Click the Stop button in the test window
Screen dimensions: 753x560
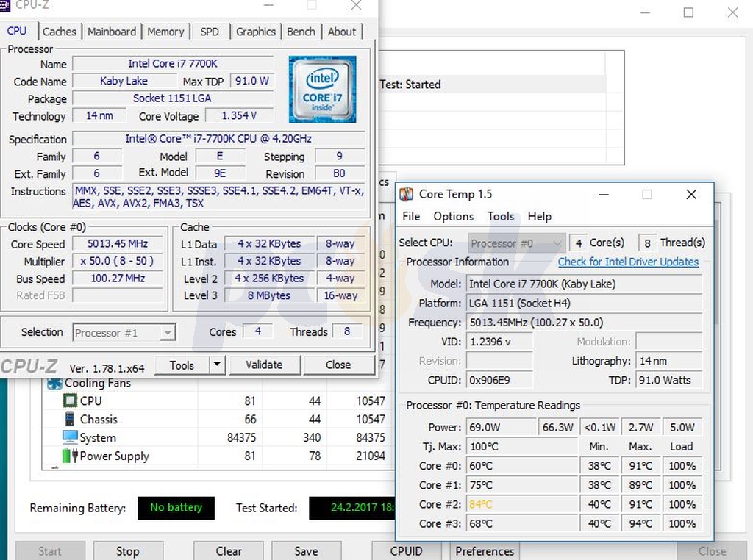pyautogui.click(x=128, y=551)
